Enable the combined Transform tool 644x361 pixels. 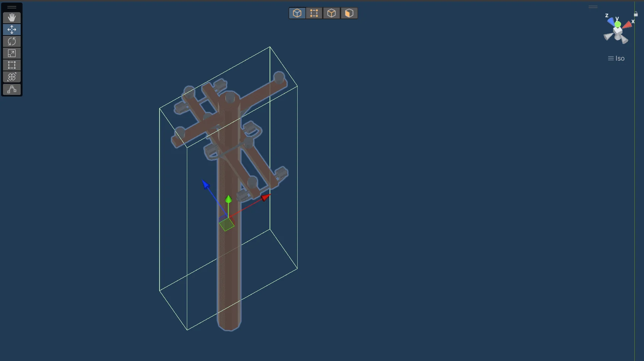pyautogui.click(x=11, y=77)
